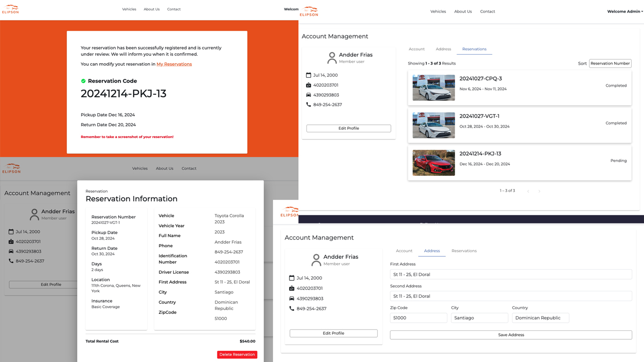Click the green check icon beside Reservation Code
Screen dimensions: 644x362
[83, 81]
